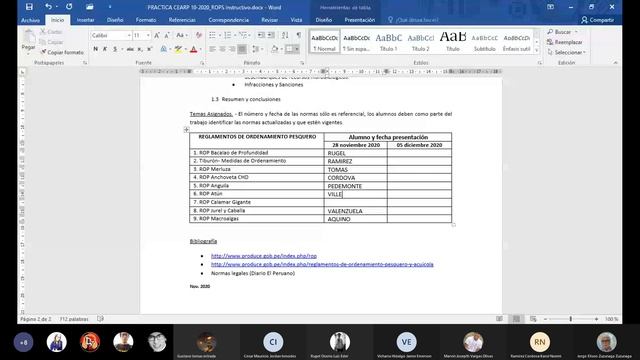Redo the last action in the title bar

point(69,7)
